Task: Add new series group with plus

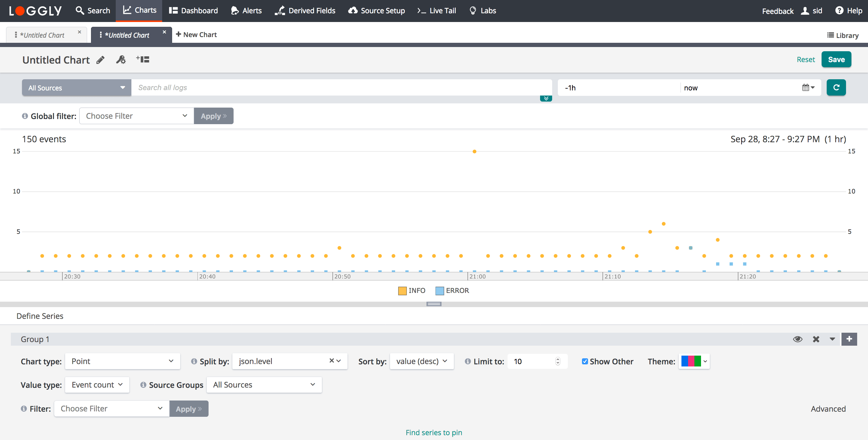Action: (x=849, y=339)
